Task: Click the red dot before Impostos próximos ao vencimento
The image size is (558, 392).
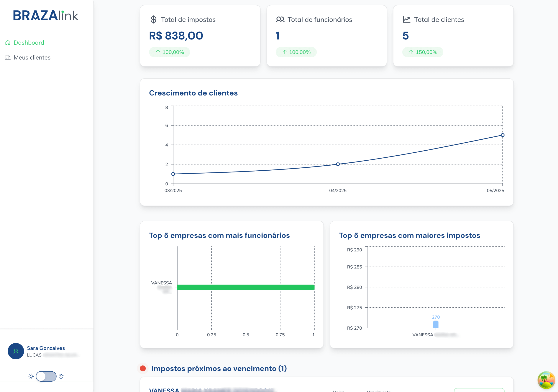Action: coord(143,368)
